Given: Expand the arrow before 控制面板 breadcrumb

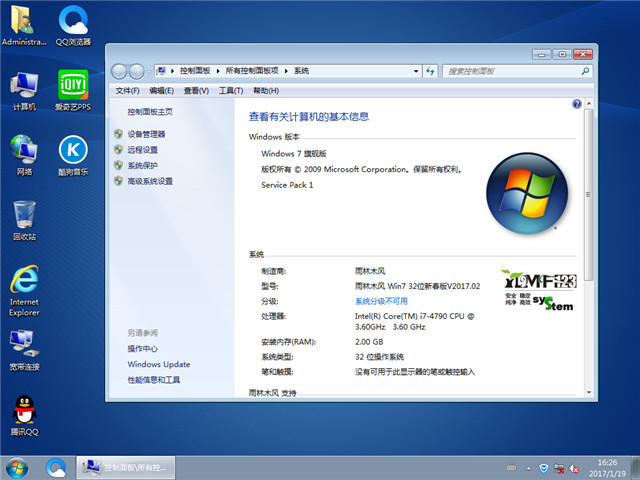Looking at the screenshot, I should (x=173, y=71).
